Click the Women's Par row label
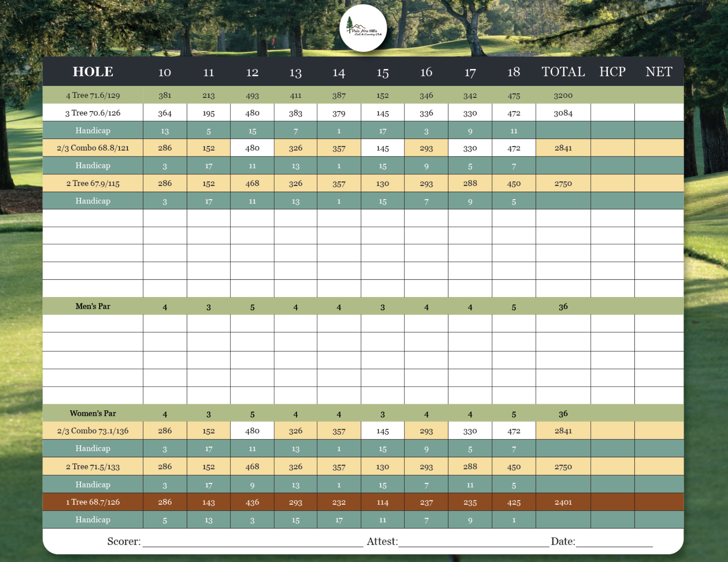This screenshot has width=728, height=562. [93, 413]
